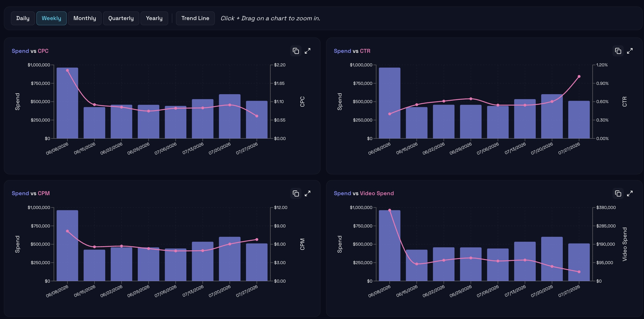Click the 06/29/2026 CPC data point
The height and width of the screenshot is (319, 644).
pyautogui.click(x=149, y=111)
